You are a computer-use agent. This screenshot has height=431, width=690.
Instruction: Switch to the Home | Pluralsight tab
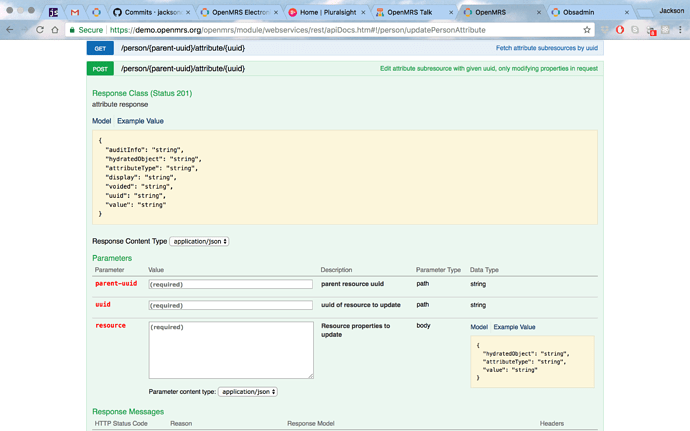tap(326, 12)
